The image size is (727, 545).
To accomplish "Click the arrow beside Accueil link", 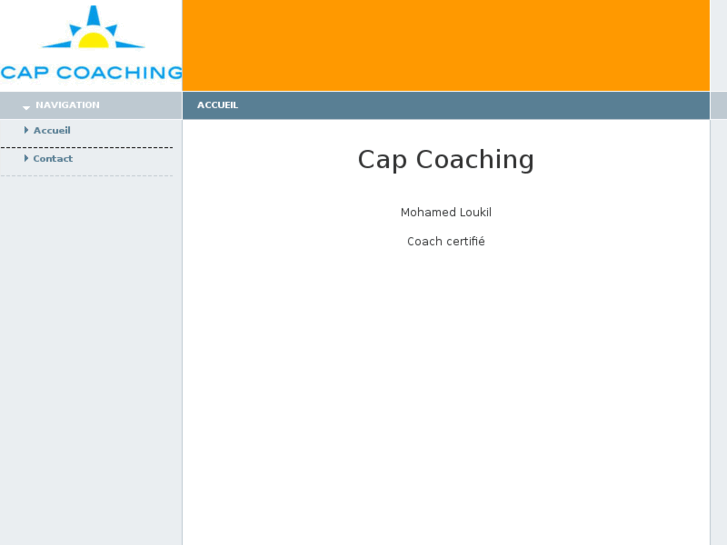I will click(x=26, y=130).
